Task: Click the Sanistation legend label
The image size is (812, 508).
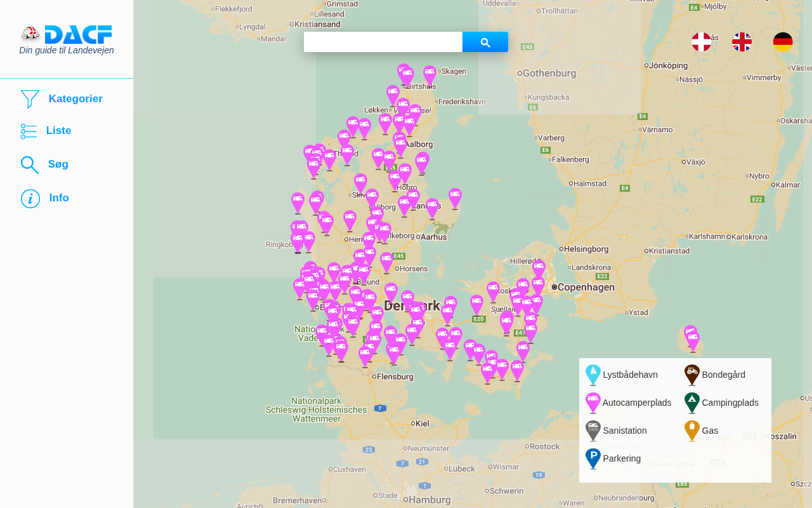Action: click(625, 431)
